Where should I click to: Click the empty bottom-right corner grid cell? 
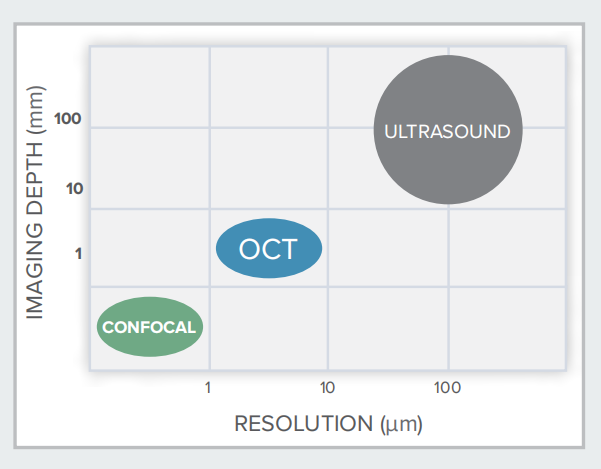click(x=506, y=328)
